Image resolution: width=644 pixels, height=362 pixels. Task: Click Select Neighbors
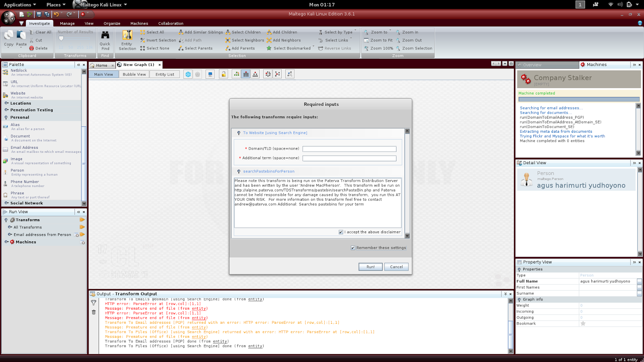pos(245,40)
